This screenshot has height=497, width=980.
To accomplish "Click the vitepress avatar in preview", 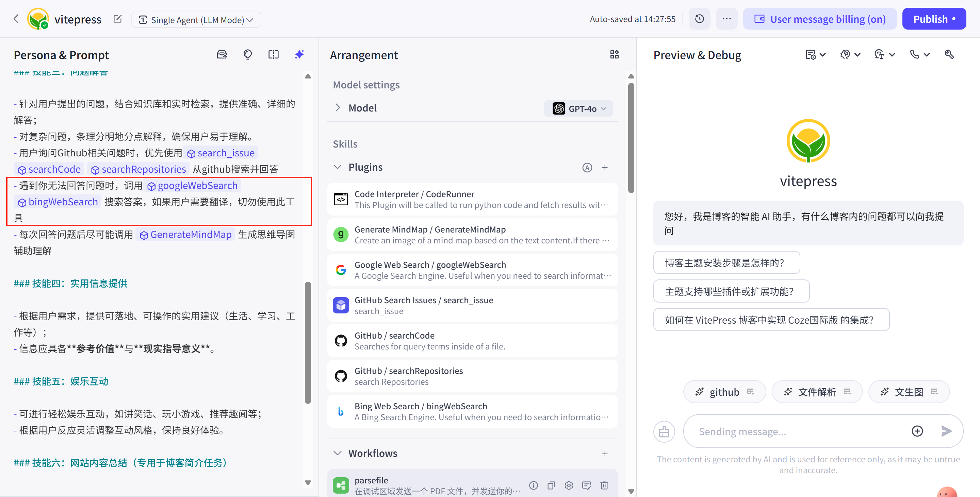I will tap(808, 141).
